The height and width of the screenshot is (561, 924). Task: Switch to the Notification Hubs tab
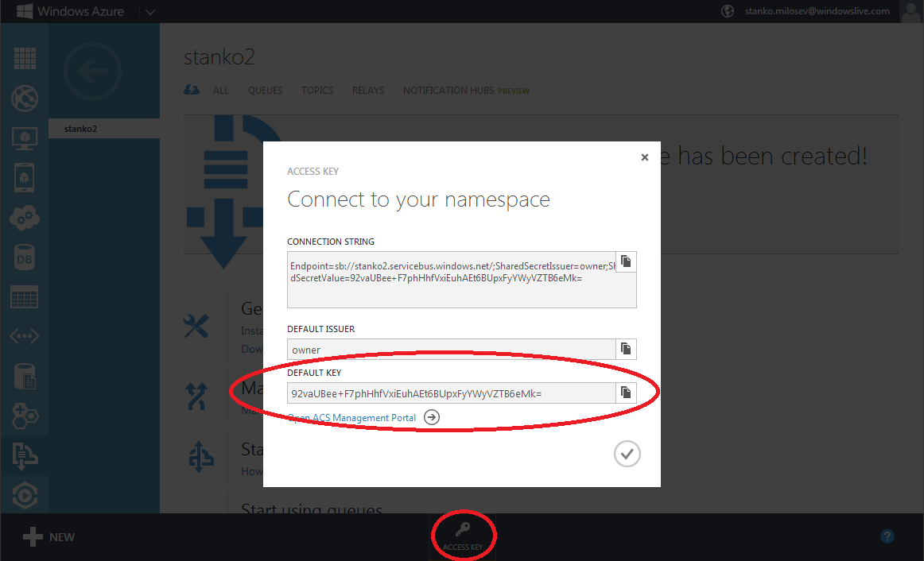448,91
